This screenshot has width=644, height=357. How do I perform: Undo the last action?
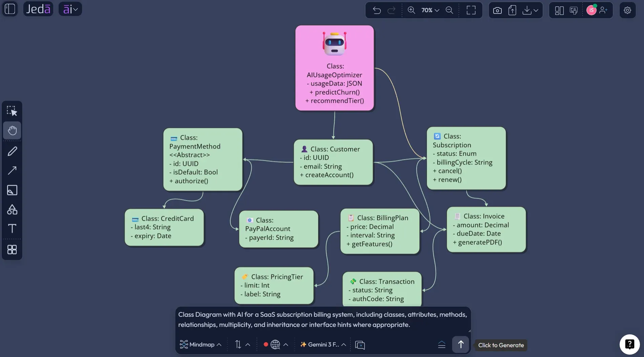377,10
